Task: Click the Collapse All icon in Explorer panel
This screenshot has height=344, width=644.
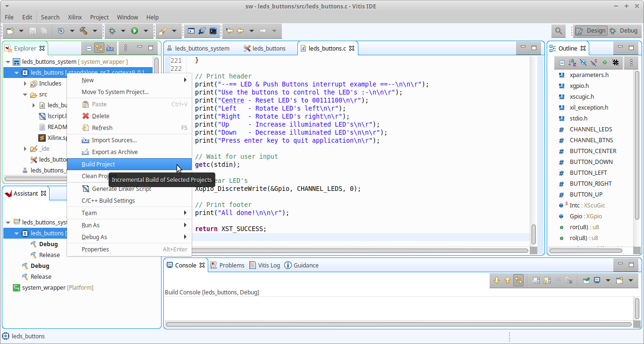Action: (88, 48)
